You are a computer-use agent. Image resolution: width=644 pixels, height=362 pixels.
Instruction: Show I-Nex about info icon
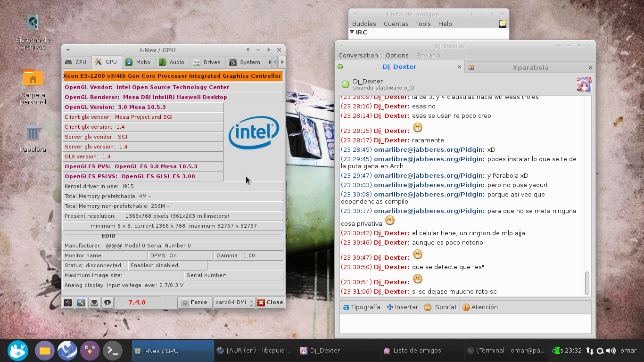click(107, 303)
